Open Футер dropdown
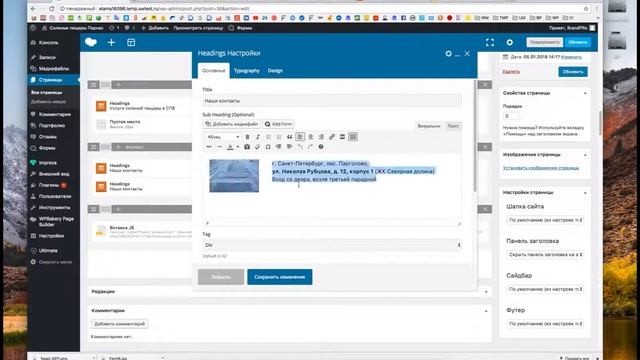The height and width of the screenshot is (360, 640). point(545,324)
